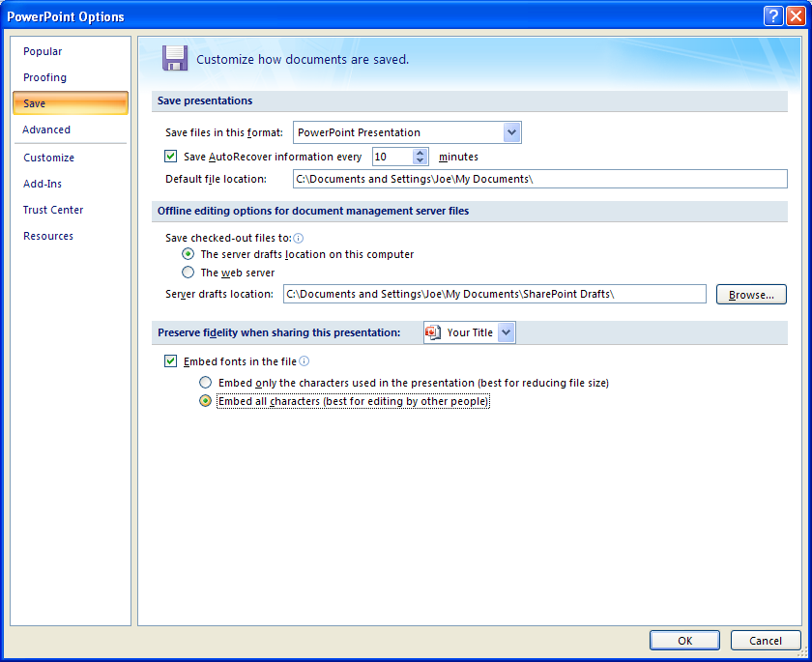Click 'Customize how documents are saved.' text
The image size is (812, 662).
point(303,60)
